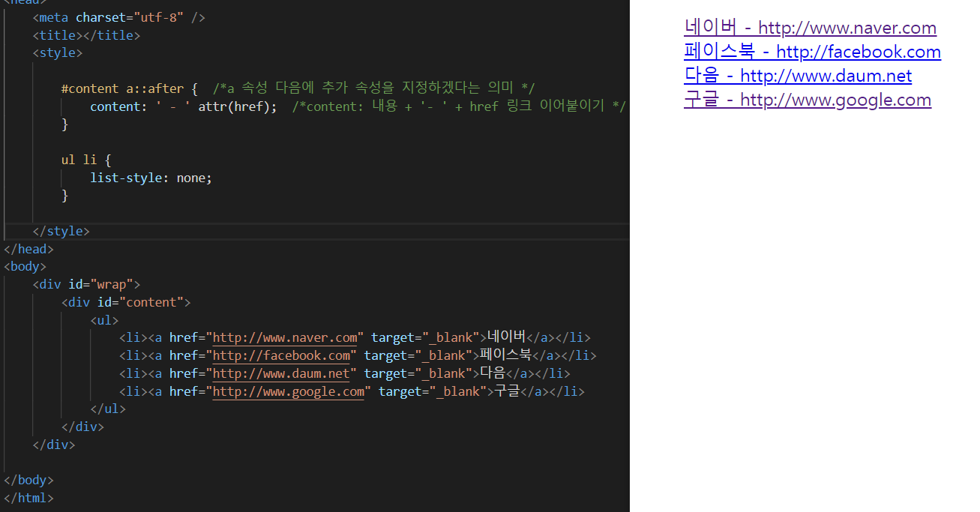Click target="_blank" on the google line
Image resolution: width=980 pixels, height=512 pixels.
coord(433,391)
